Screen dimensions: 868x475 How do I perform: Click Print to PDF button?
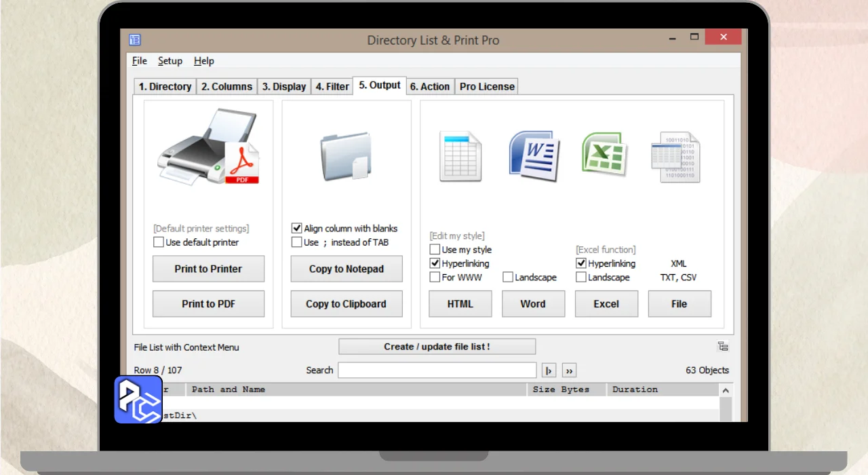[208, 304]
